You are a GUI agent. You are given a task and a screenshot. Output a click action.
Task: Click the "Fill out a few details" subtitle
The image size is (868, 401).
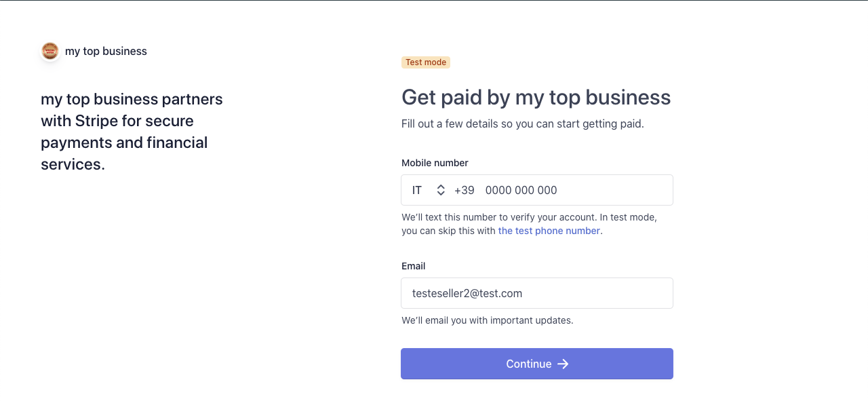click(x=523, y=123)
